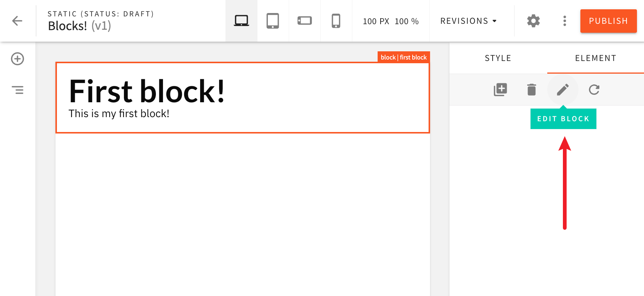644x296 pixels.
Task: Switch to the Style tab
Action: (498, 58)
